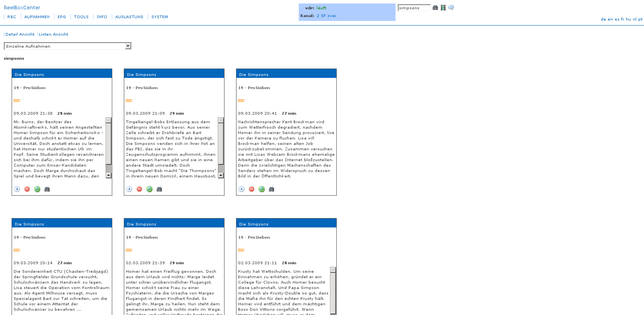The image size is (644, 315).
Task: Click scrollbar down arrow on the 21:38 description
Action: [109, 176]
